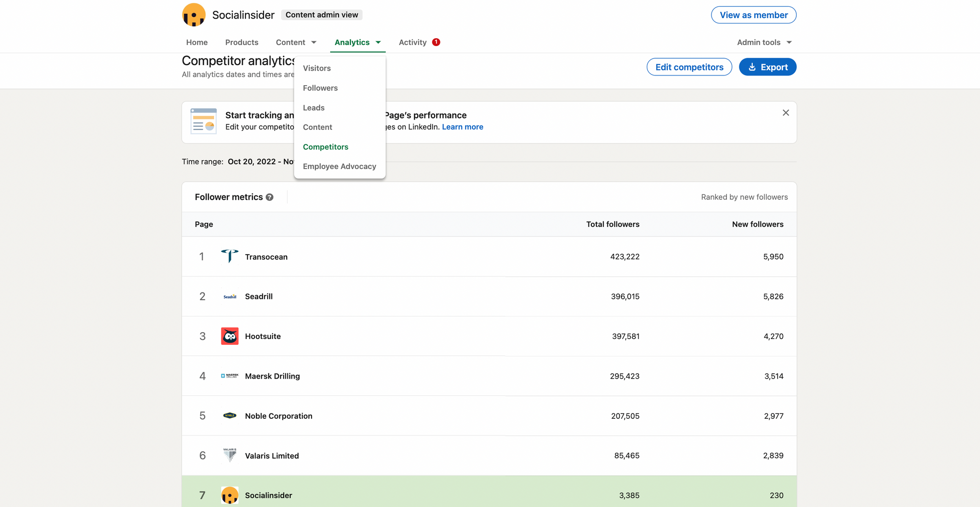Open the Hootsuite page name

[x=263, y=336]
